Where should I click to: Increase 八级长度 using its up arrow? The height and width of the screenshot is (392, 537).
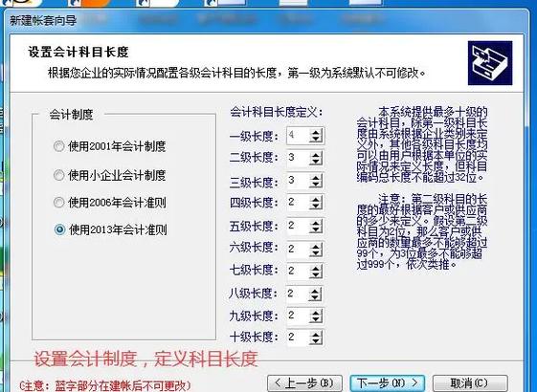316,291
